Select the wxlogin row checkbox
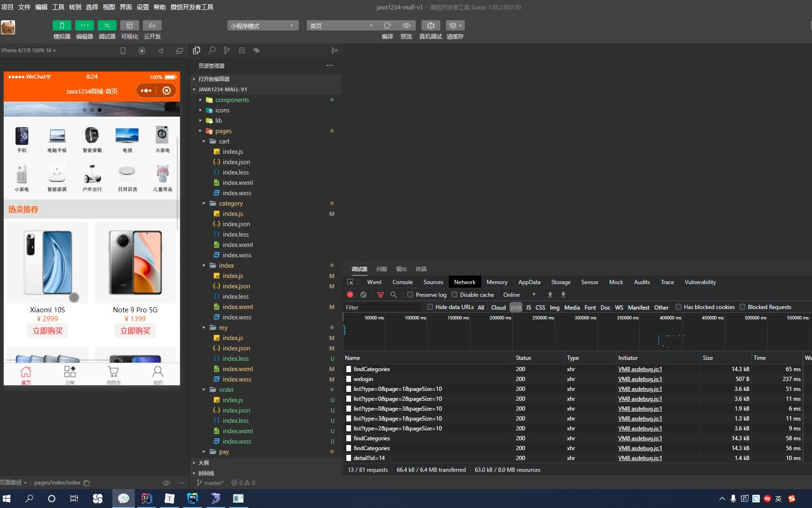Image resolution: width=812 pixels, height=508 pixels. [349, 379]
